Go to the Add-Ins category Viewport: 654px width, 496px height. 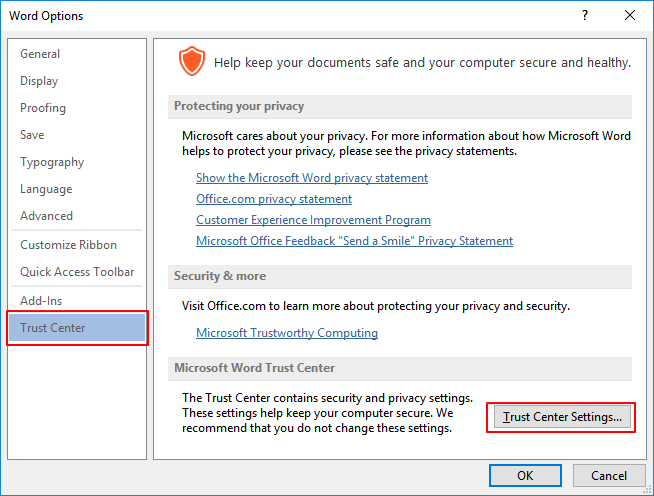(41, 301)
